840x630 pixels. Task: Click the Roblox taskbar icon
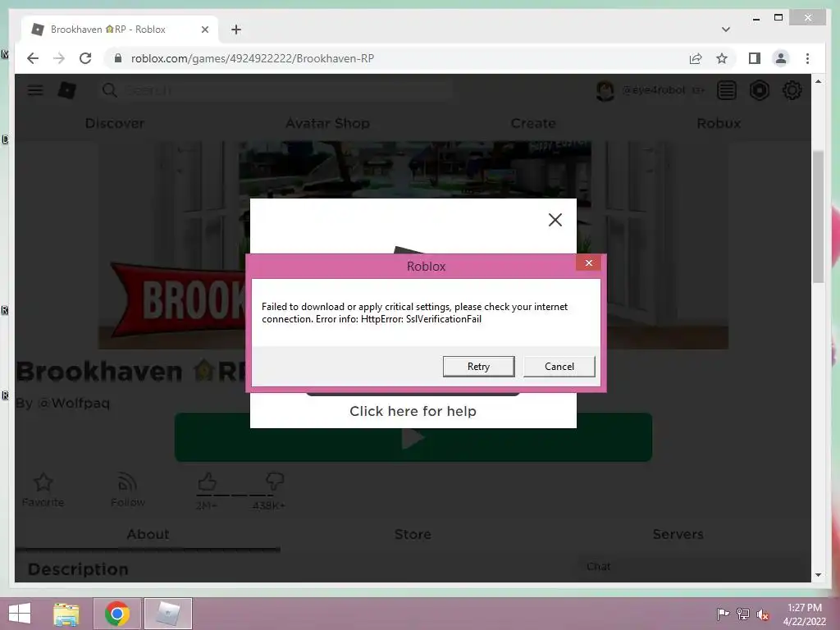click(x=167, y=614)
